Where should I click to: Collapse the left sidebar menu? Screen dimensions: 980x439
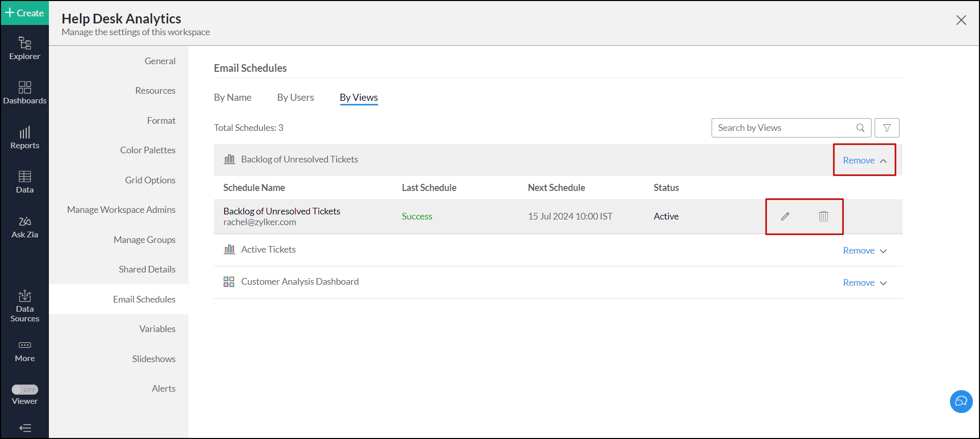[25, 428]
